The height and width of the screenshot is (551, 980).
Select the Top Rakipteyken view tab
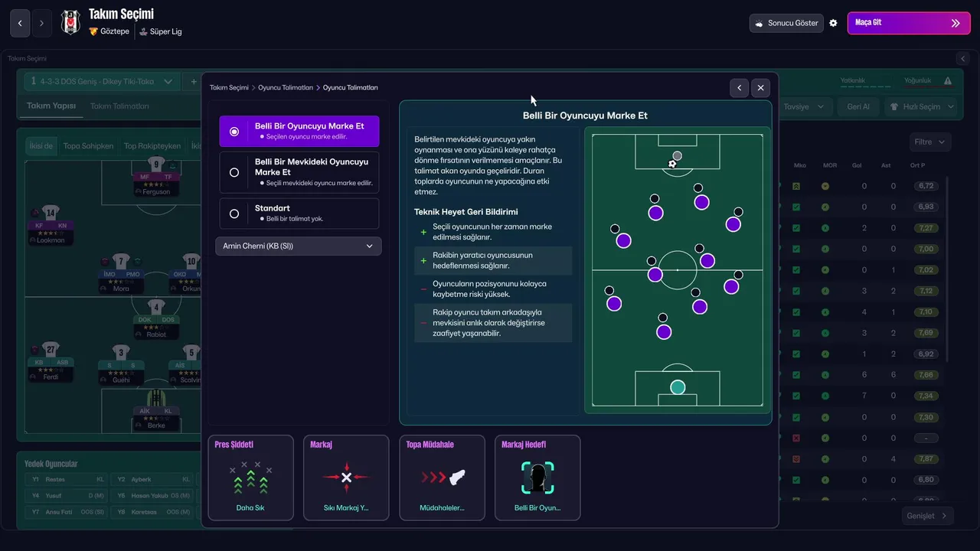pyautogui.click(x=152, y=145)
